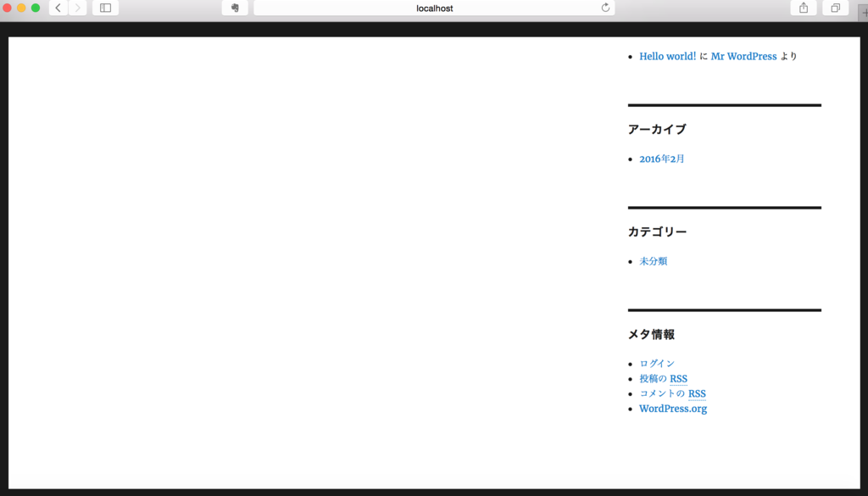Visit the Mr WordPress author link
The width and height of the screenshot is (868, 496).
(743, 56)
